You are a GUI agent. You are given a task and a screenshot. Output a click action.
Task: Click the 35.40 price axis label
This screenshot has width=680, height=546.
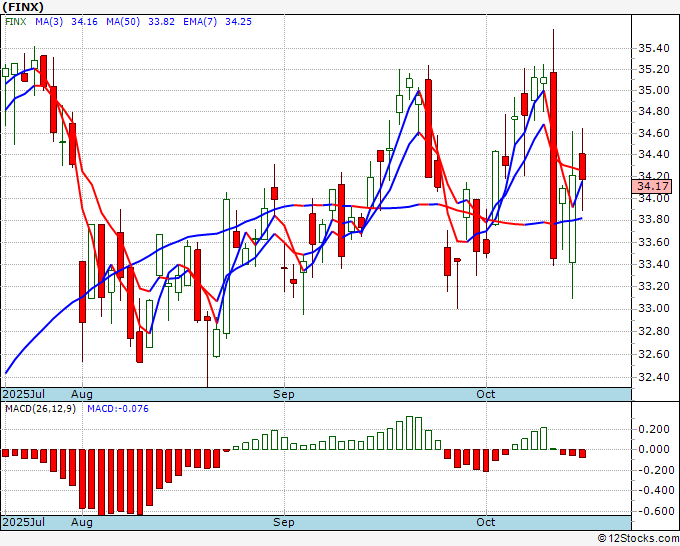point(654,48)
